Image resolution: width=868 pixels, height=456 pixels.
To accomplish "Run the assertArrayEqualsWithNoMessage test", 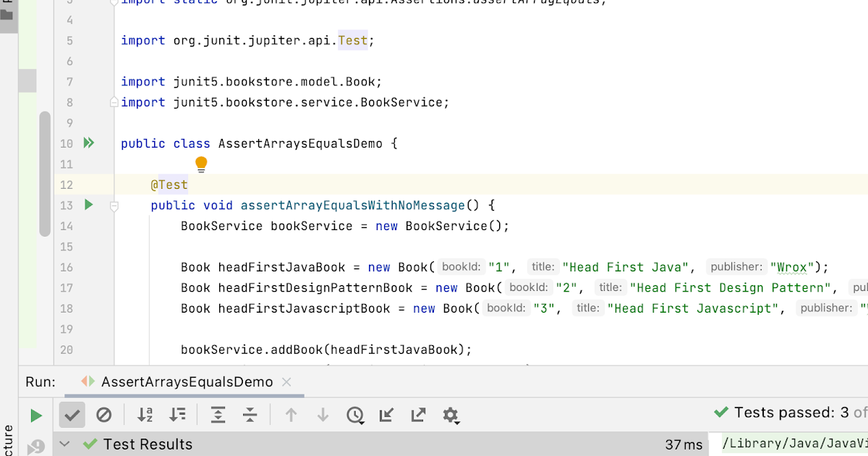I will point(88,205).
